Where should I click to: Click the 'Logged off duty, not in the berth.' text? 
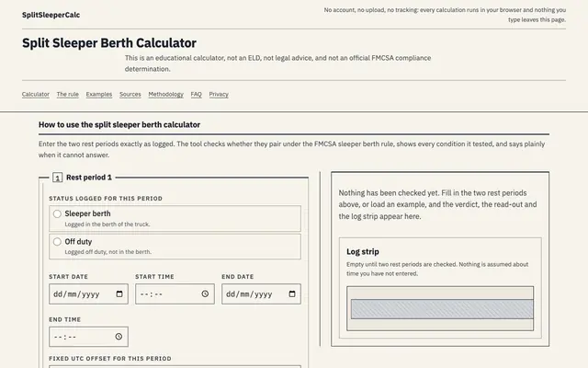point(108,251)
